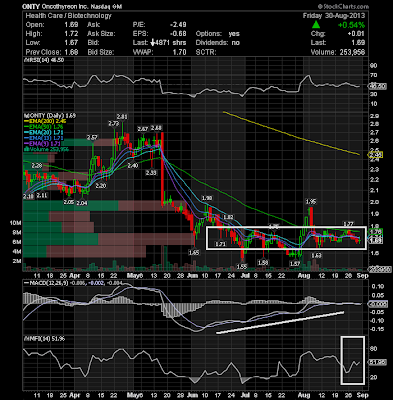Image resolution: width=393 pixels, height=400 pixels.
Task: Click the Apr label on bottom date axis
Action: [x=74, y=395]
